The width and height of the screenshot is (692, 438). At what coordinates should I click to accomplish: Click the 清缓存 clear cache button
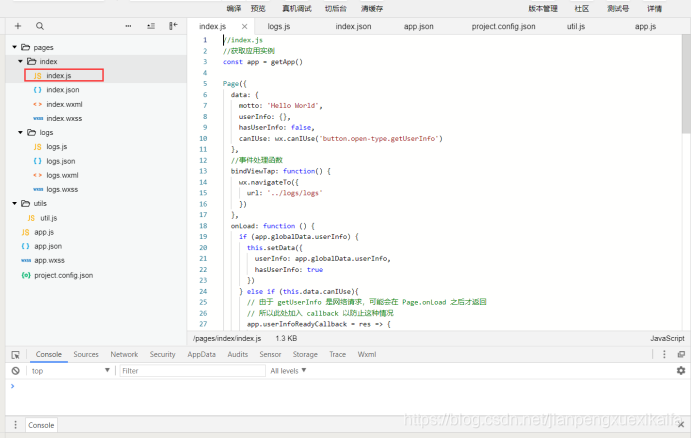(x=372, y=8)
